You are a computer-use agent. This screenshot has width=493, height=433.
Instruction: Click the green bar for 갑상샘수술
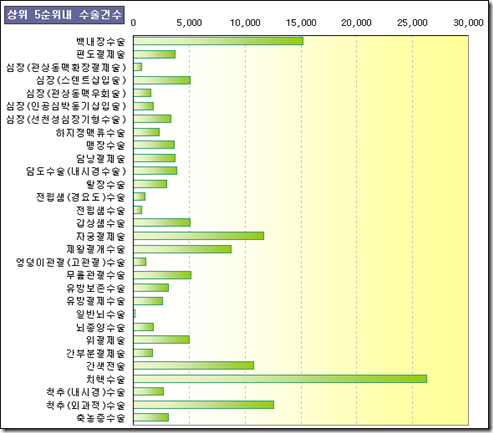point(162,223)
